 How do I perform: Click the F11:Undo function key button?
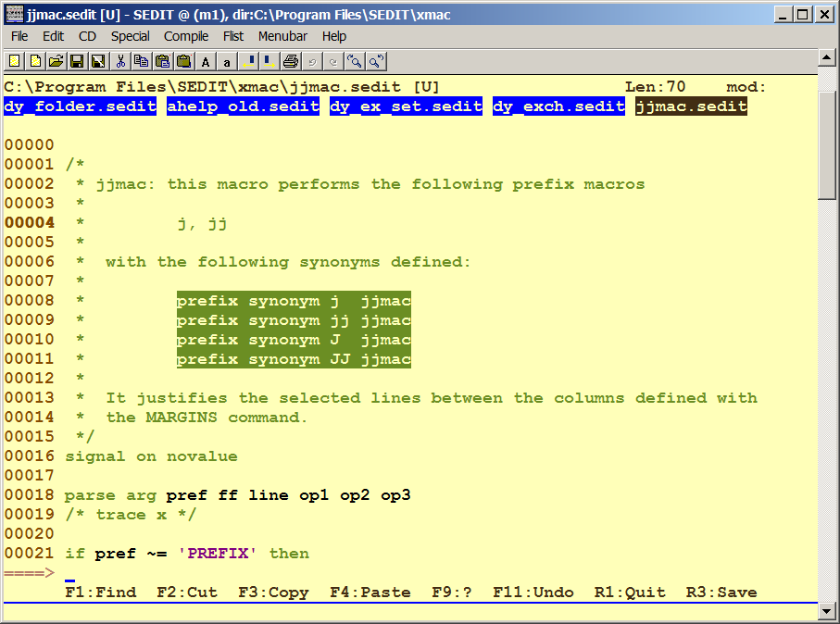533,593
